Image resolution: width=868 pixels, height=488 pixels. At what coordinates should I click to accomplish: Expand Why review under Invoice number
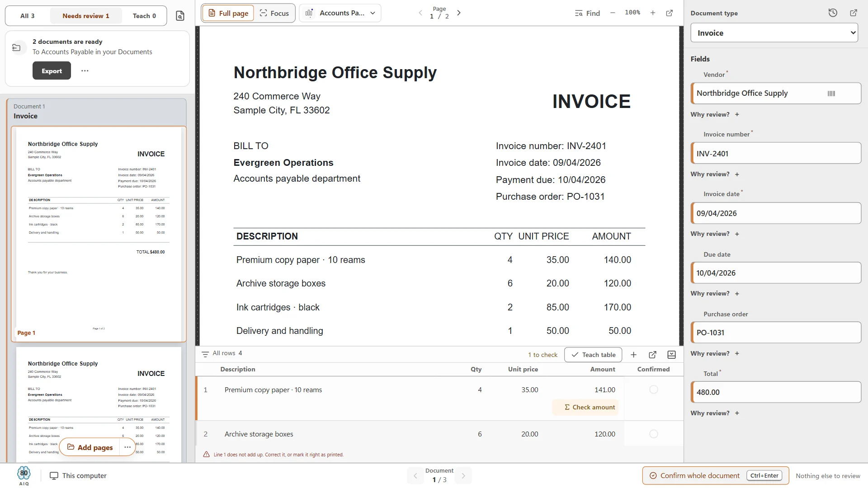(x=715, y=174)
